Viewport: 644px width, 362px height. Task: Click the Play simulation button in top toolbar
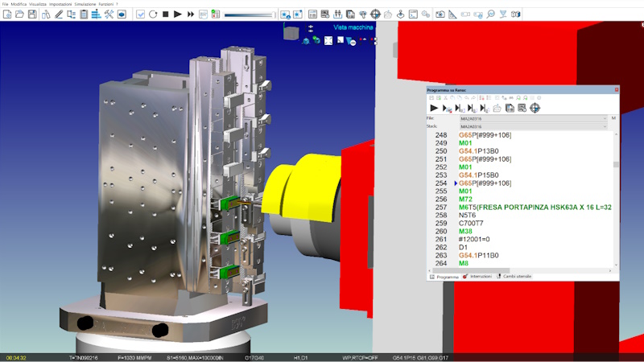(178, 14)
